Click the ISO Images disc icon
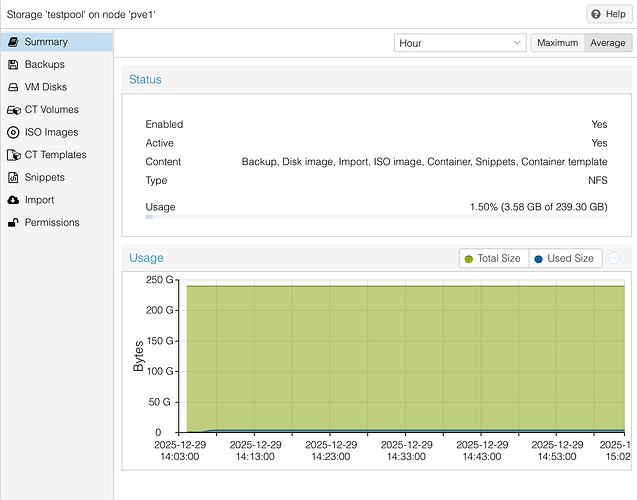Screen dimensions: 637x500 (13, 132)
